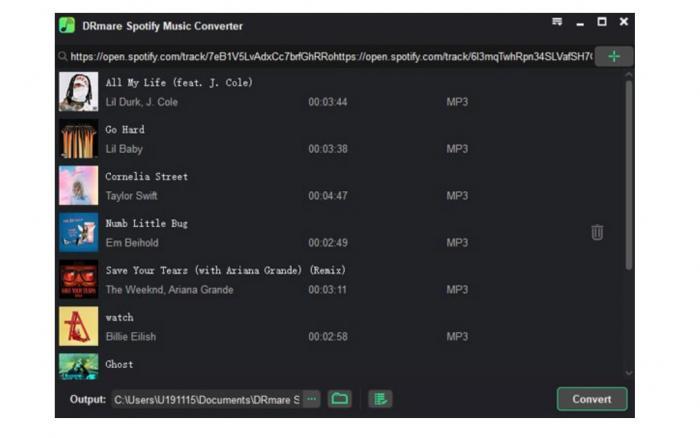This screenshot has width=700, height=438.
Task: Minimize the DRmare window
Action: pyautogui.click(x=580, y=23)
